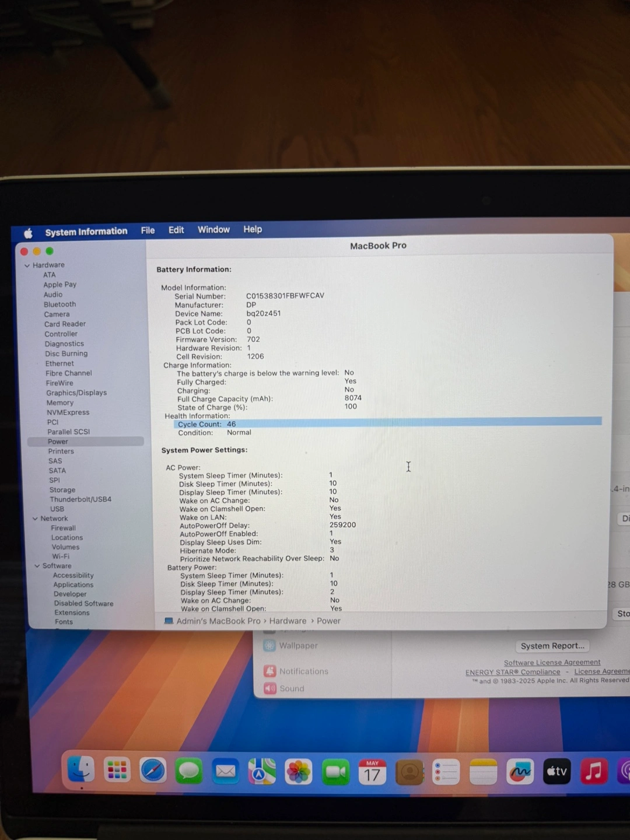Screen dimensions: 630x840
Task: Select Apple Pay in sidebar
Action: tap(60, 285)
